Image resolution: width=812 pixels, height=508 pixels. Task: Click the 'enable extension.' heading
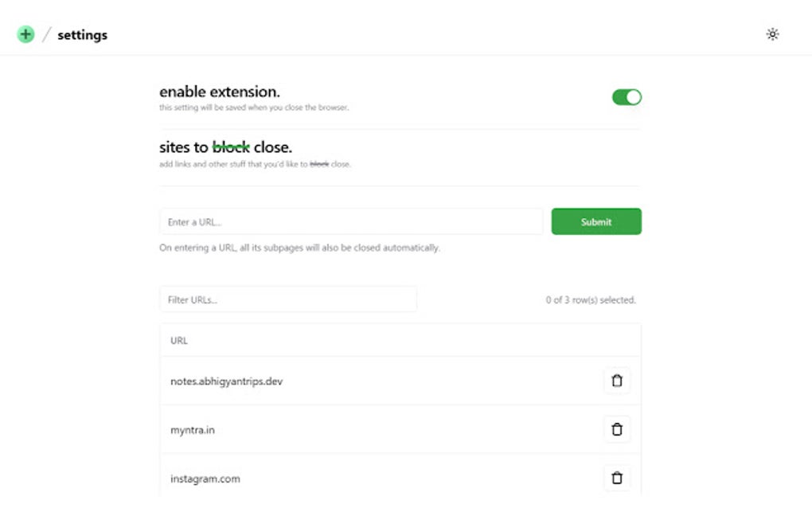220,92
